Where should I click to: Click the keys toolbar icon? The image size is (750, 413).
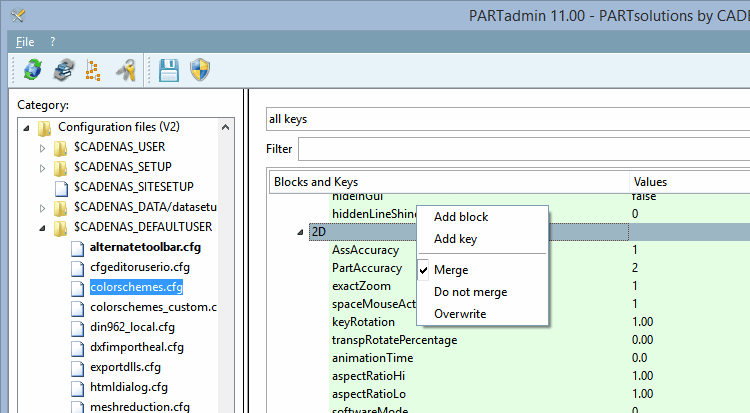[126, 69]
